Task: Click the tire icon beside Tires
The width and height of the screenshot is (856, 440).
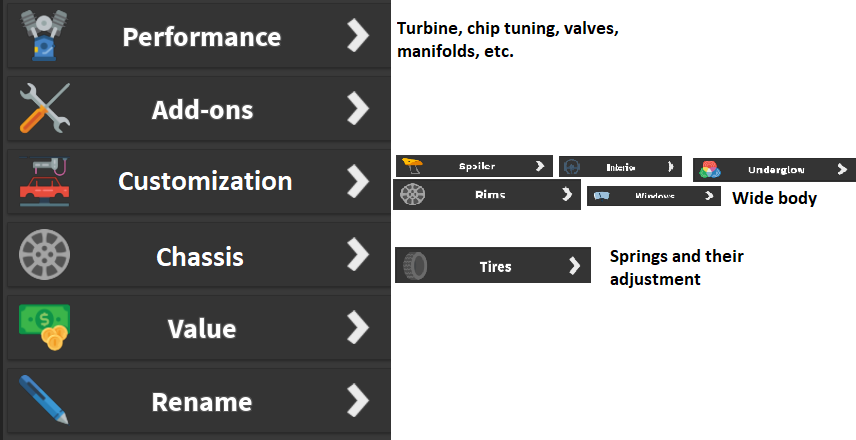Action: [414, 266]
